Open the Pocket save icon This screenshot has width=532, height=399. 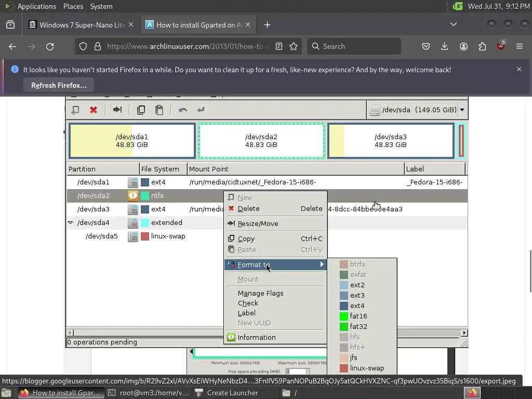pyautogui.click(x=426, y=46)
